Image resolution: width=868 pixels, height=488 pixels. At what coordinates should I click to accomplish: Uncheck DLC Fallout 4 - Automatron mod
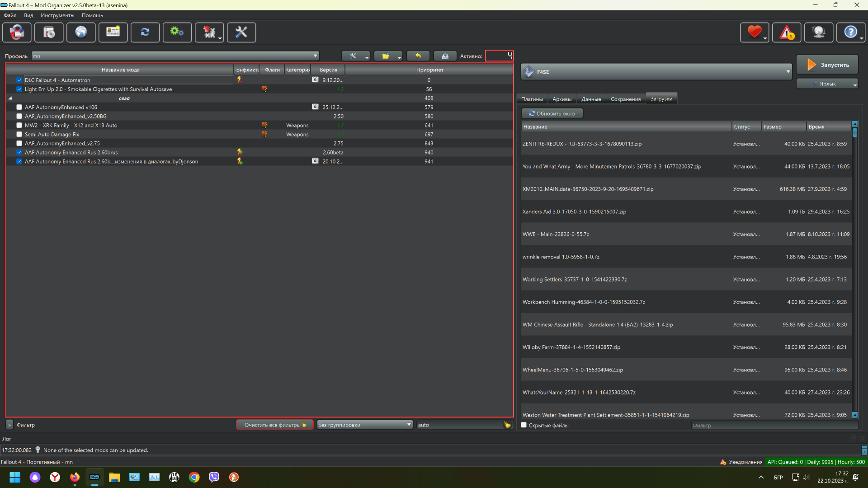[x=19, y=80]
